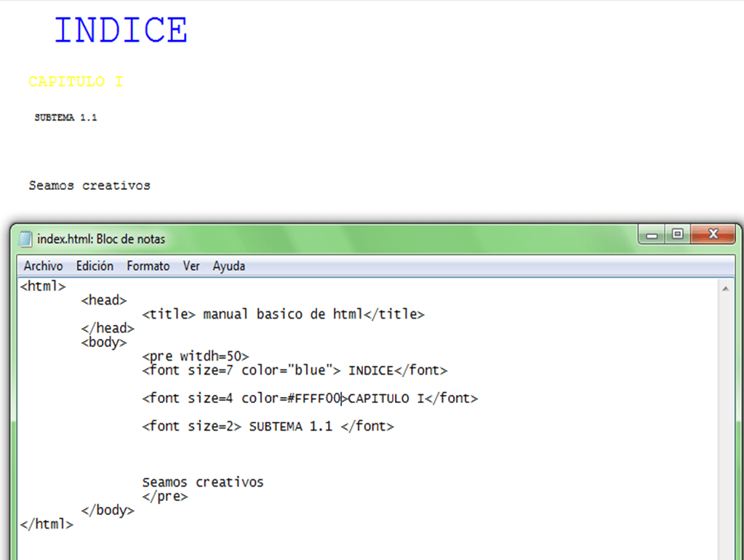Open the Archivo menu
The image size is (744, 560).
(43, 266)
